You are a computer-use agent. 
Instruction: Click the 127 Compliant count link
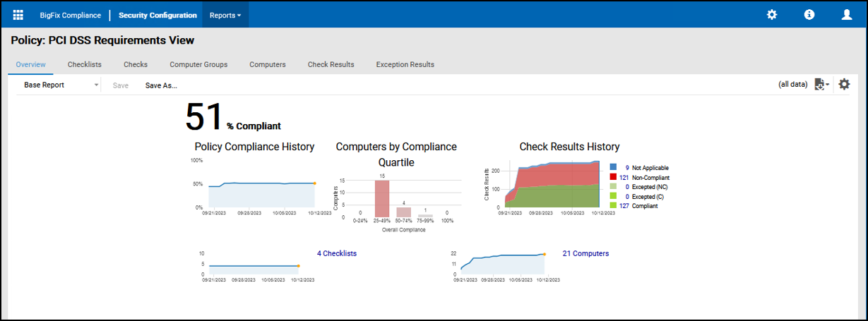pos(624,206)
